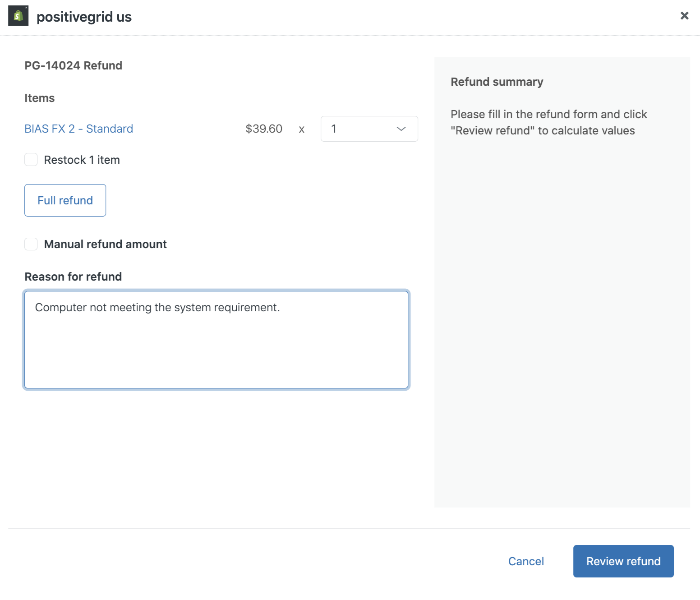This screenshot has height=600, width=700.
Task: Click the Refund summary heading
Action: 497,82
